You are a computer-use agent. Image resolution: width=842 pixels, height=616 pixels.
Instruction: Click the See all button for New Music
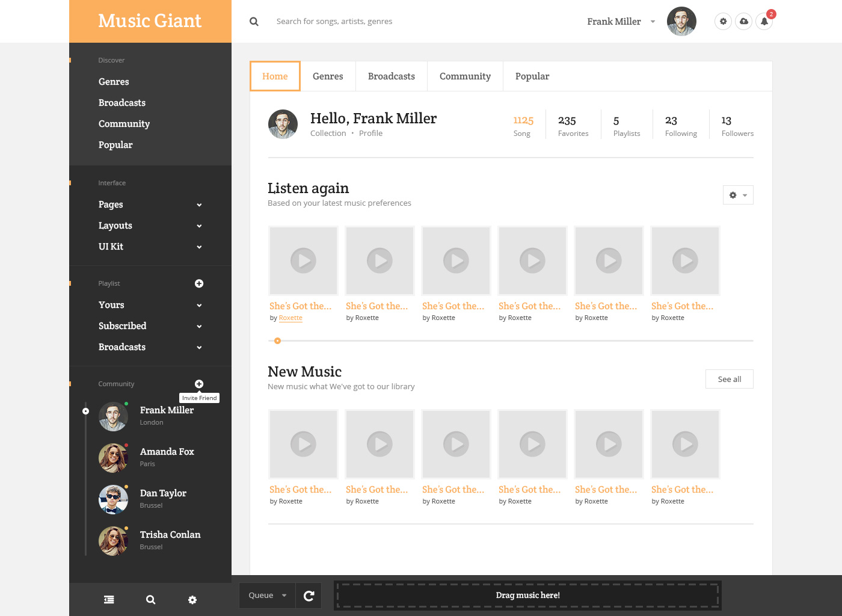click(729, 379)
